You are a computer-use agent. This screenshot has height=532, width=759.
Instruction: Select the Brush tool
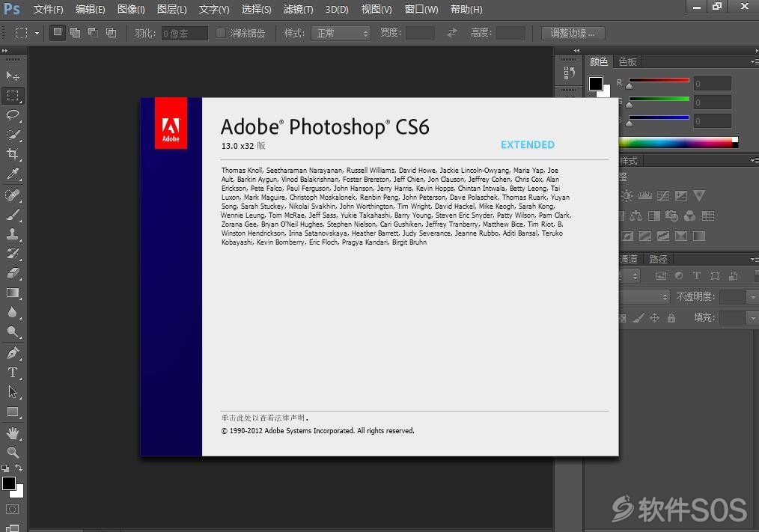(13, 215)
